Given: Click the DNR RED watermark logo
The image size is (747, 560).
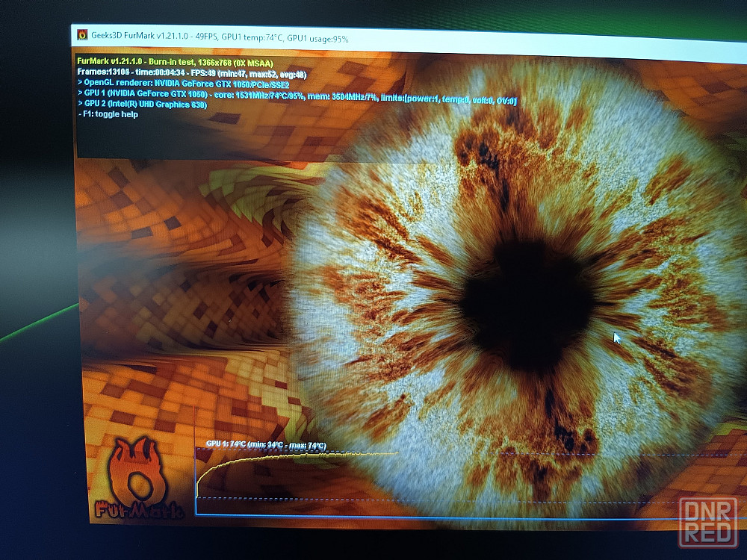Looking at the screenshot, I should (x=707, y=523).
